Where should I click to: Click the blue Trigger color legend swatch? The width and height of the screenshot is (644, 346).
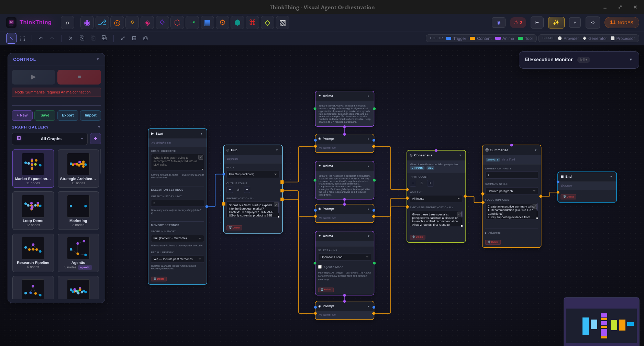click(x=448, y=38)
